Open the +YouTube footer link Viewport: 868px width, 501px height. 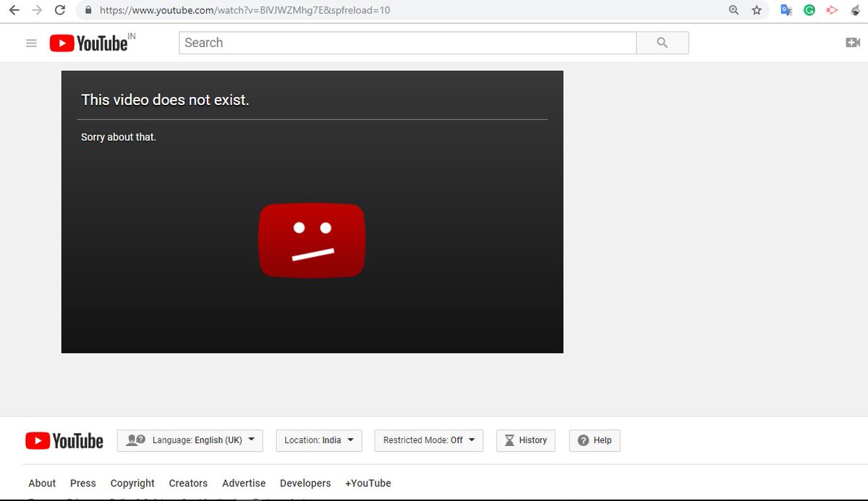(368, 483)
